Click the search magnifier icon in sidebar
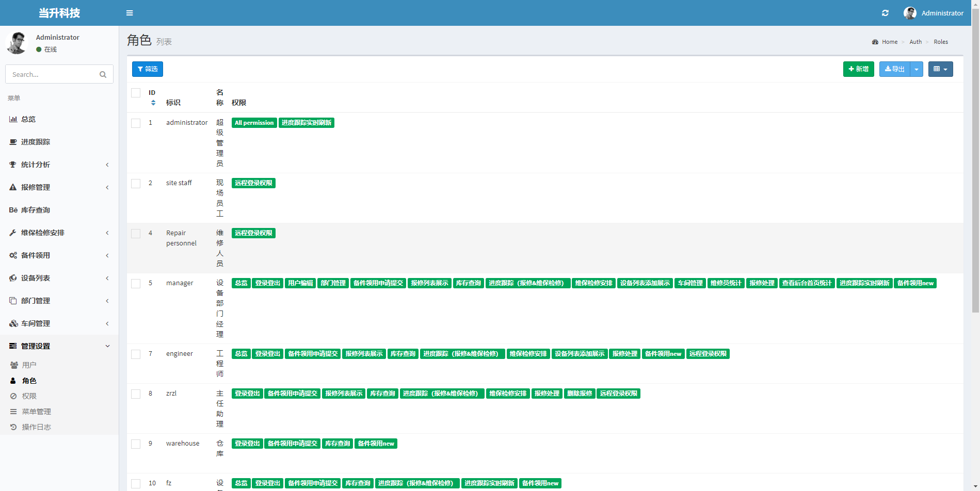 pos(103,75)
